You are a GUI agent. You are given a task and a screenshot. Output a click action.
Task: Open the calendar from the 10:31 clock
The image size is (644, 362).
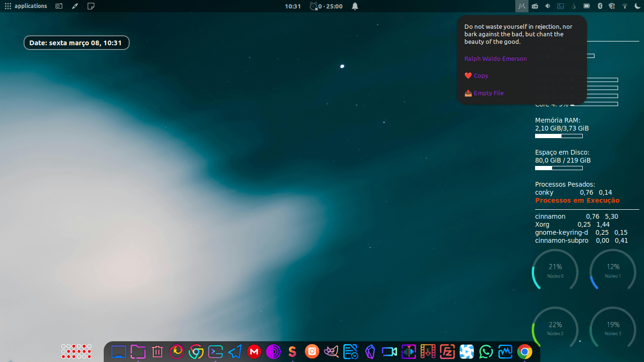tap(293, 6)
